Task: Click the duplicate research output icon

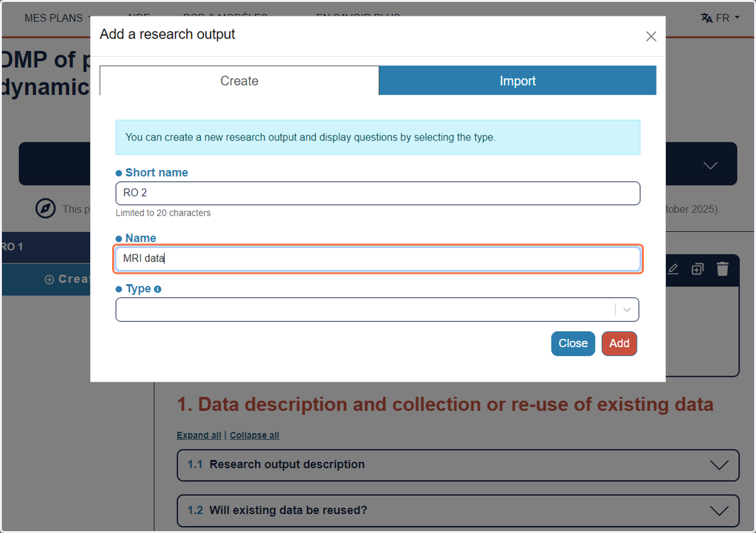Action: [697, 269]
